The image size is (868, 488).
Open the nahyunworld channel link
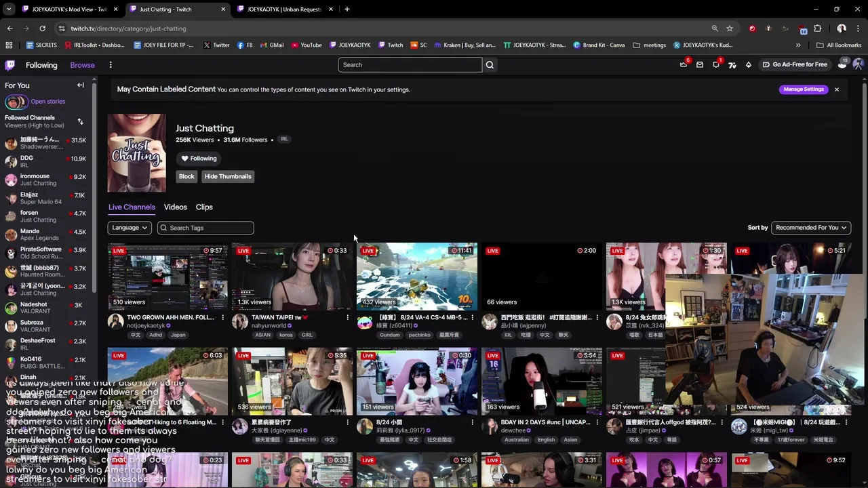pos(269,326)
